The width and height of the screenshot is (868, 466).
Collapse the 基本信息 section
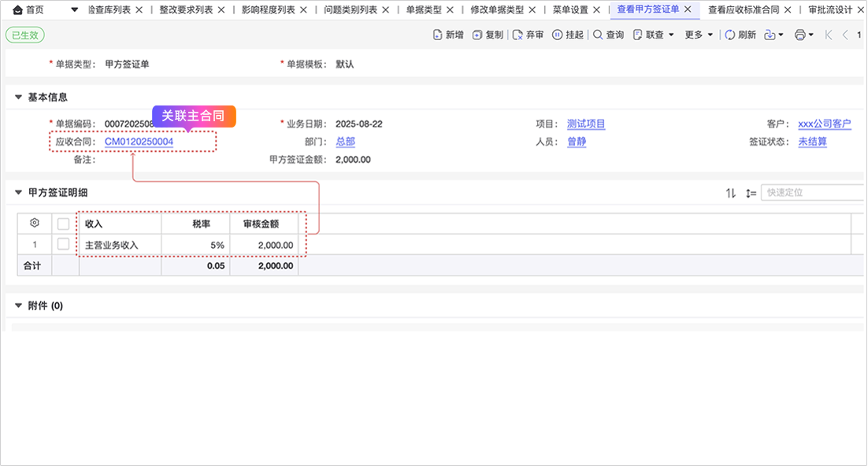18,98
